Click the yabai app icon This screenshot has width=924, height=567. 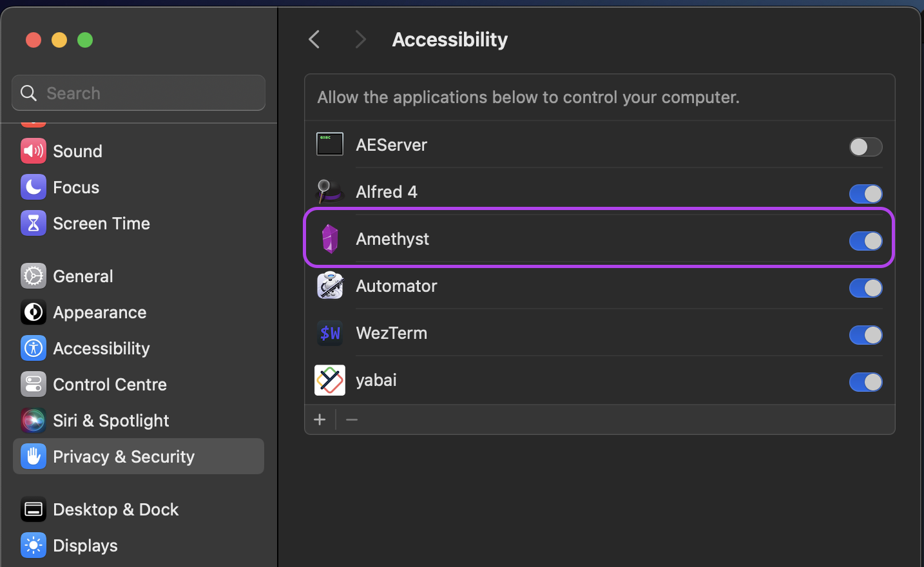coord(330,380)
